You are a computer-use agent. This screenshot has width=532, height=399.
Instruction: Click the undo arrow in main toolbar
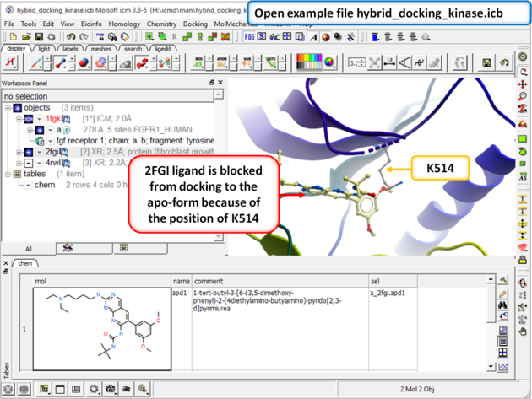point(504,63)
